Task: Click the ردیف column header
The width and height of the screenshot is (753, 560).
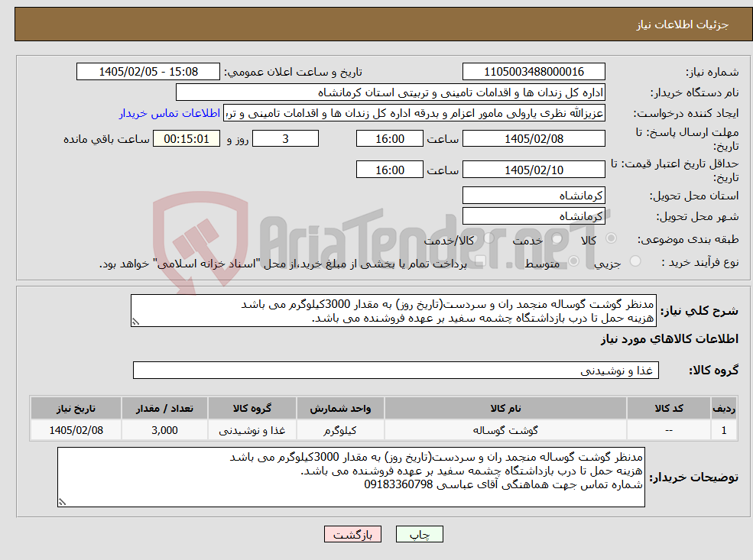Action: tap(724, 409)
